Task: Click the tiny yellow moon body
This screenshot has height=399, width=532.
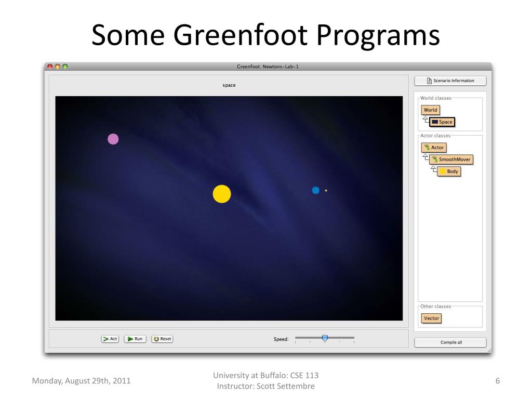Action: [326, 190]
